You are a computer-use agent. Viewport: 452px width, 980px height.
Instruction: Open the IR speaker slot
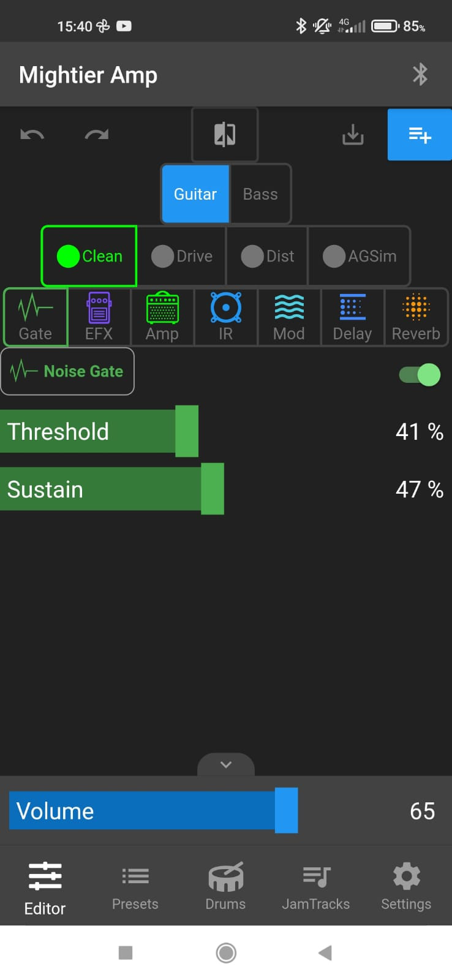pyautogui.click(x=225, y=317)
